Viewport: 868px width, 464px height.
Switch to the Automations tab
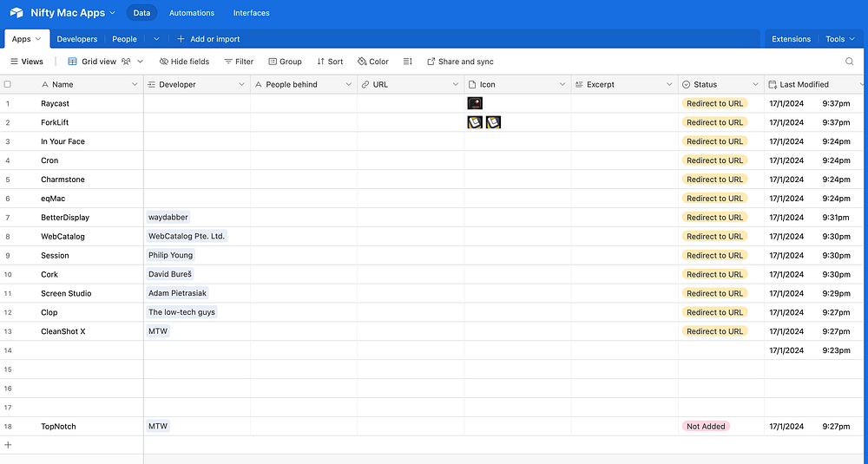tap(192, 13)
